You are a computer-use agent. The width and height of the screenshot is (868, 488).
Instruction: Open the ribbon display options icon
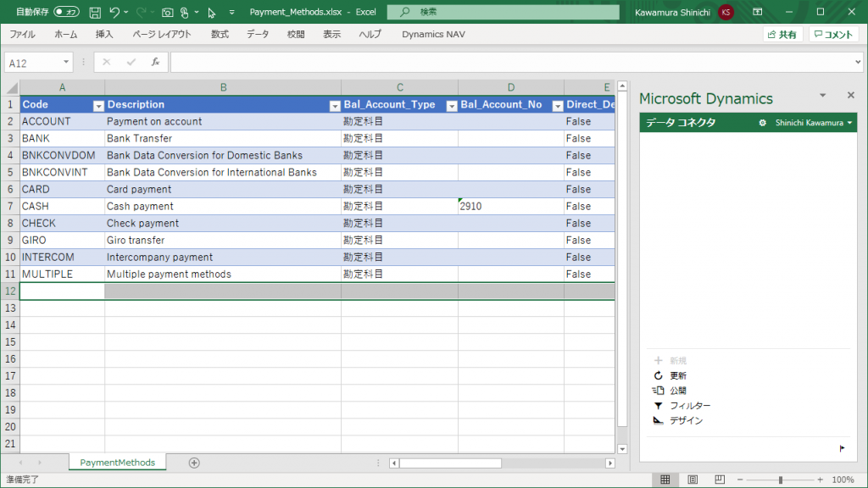coord(758,12)
